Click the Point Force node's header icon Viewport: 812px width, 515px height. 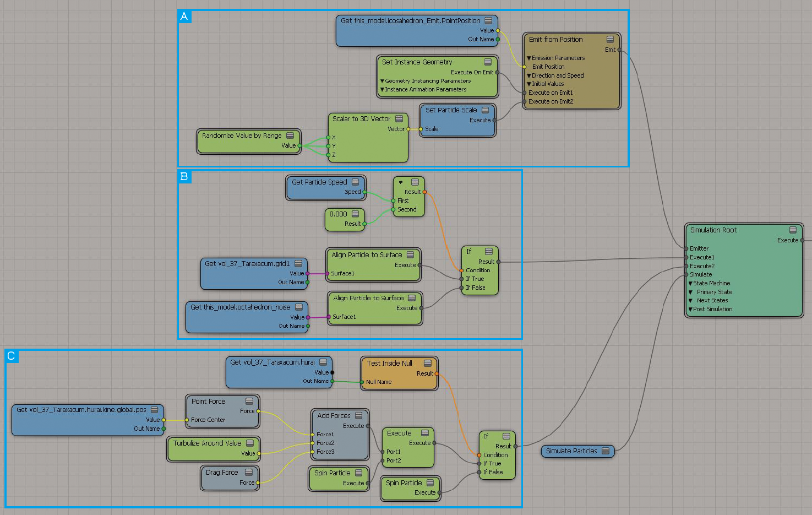(x=249, y=402)
